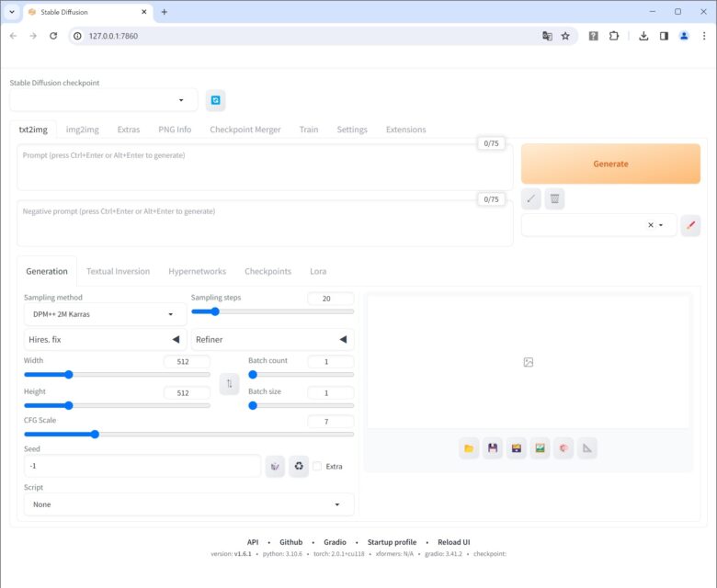Open browser downloads icon
Screen dimensions: 717x588
click(643, 36)
